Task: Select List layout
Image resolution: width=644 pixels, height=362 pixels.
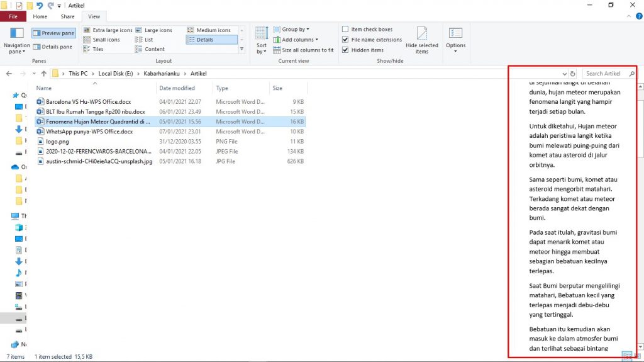Action: click(x=144, y=40)
